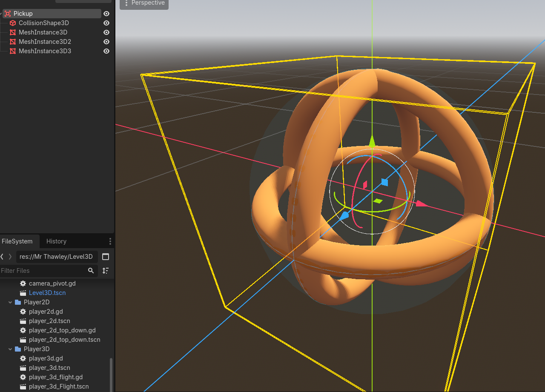This screenshot has width=545, height=392.
Task: Switch to the FileSystem tab
Action: [x=17, y=241]
